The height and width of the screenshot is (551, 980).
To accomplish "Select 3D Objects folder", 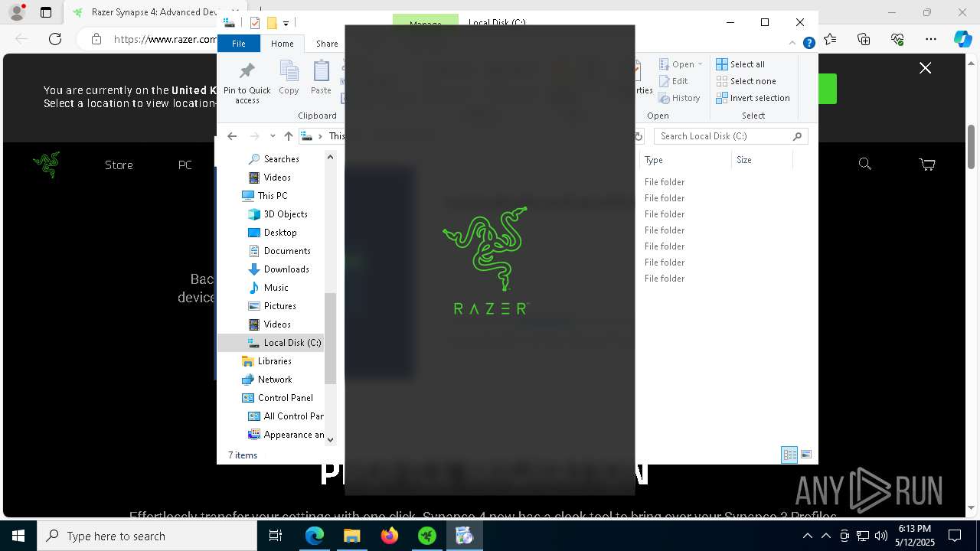I will coord(286,214).
